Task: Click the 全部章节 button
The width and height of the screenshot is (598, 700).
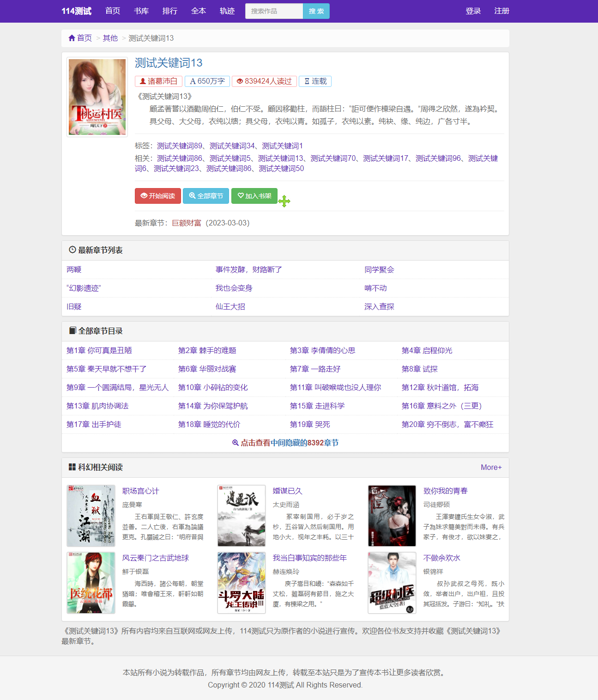Action: pyautogui.click(x=206, y=196)
